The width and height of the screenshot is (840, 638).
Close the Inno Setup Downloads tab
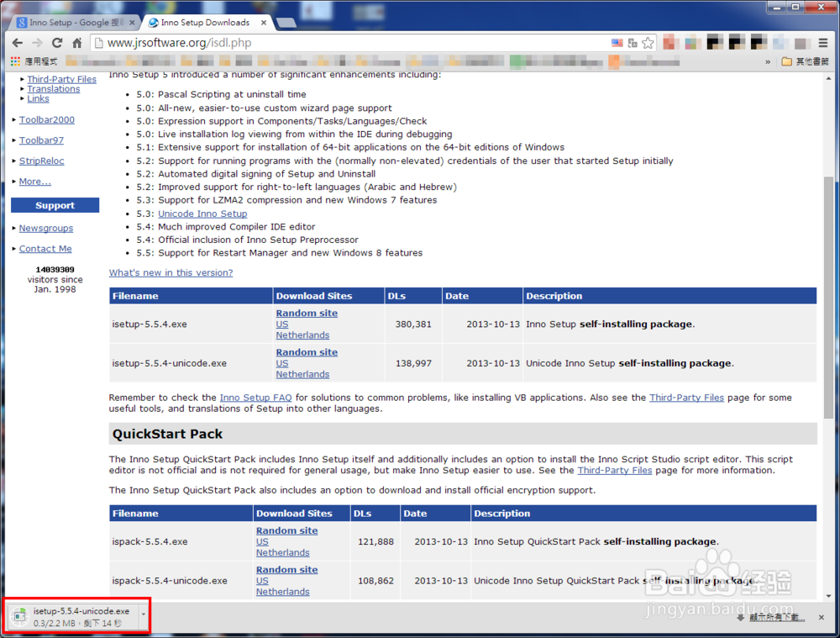(264, 23)
